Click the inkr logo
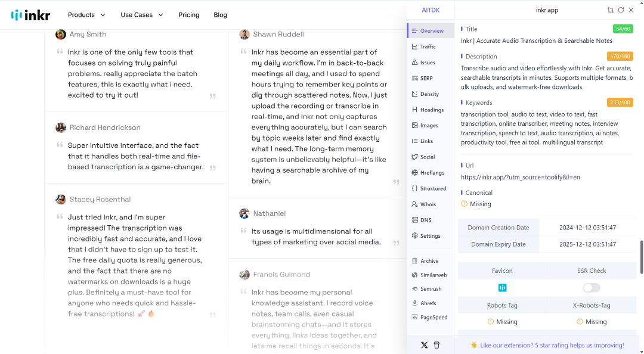 pos(30,15)
